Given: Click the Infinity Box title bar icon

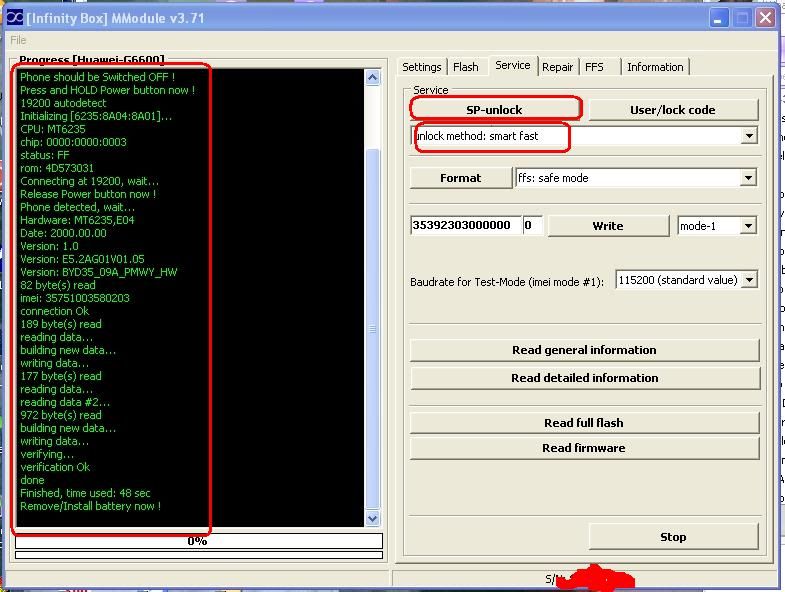Looking at the screenshot, I should point(12,17).
